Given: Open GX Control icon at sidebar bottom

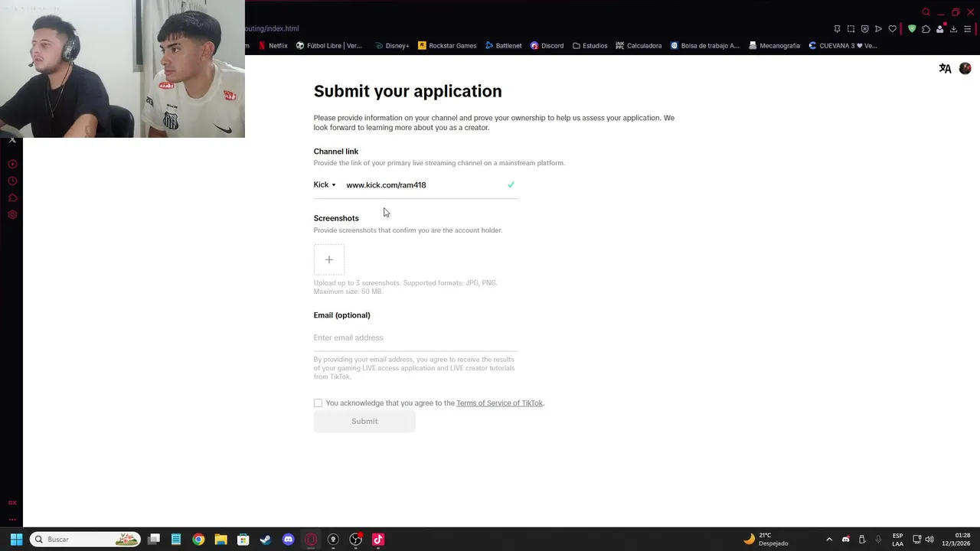Looking at the screenshot, I should 12,503.
